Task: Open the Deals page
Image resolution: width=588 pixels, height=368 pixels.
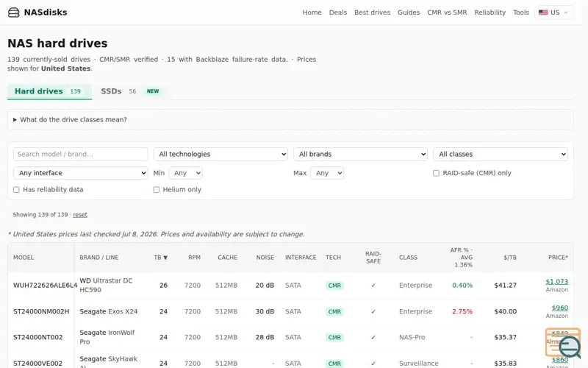Action: (x=338, y=13)
